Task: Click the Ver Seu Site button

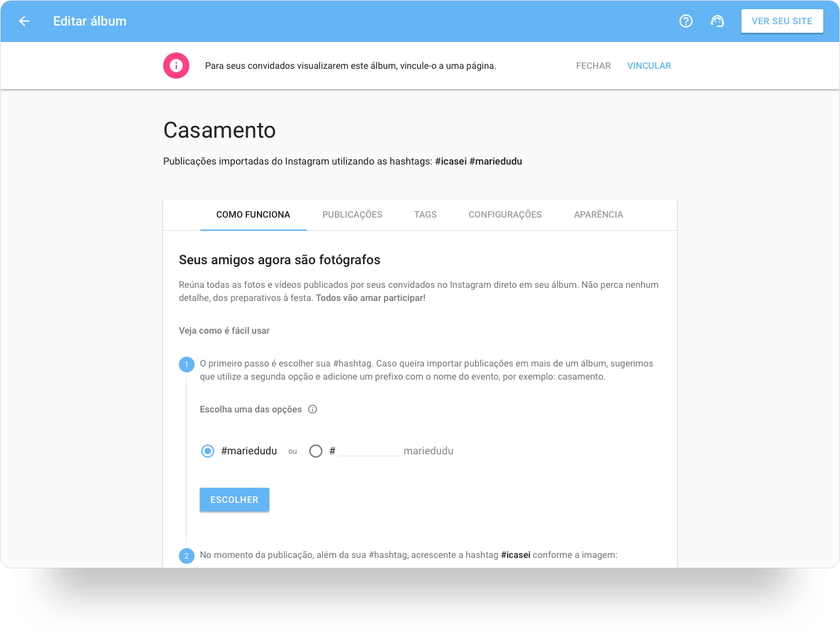Action: 782,21
